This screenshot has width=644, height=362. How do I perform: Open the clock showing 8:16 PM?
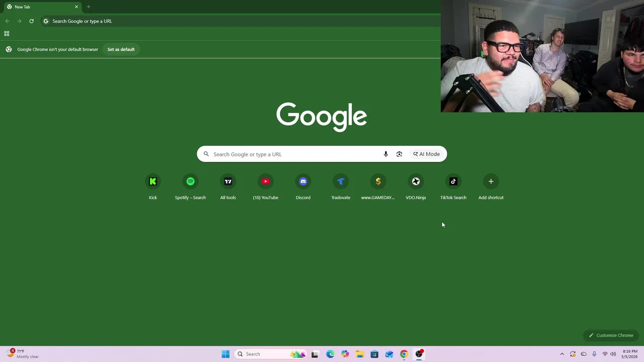(630, 354)
